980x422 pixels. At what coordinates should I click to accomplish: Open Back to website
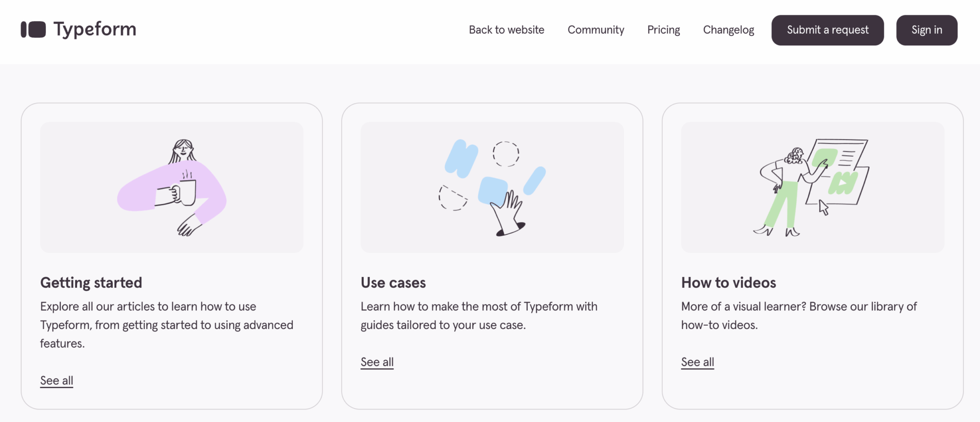(x=506, y=30)
